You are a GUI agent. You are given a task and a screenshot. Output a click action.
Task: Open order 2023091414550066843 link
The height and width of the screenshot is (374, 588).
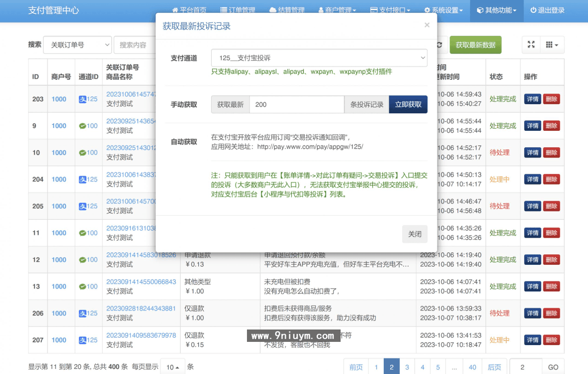[141, 282]
